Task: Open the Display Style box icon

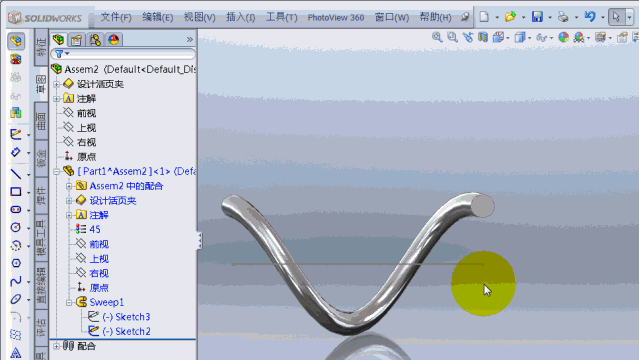Action: pos(520,38)
